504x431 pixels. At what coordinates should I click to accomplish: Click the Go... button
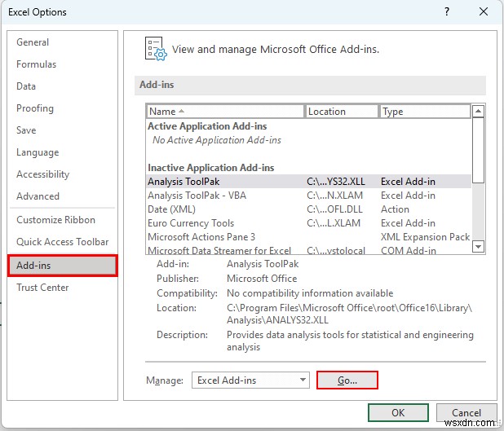(347, 380)
